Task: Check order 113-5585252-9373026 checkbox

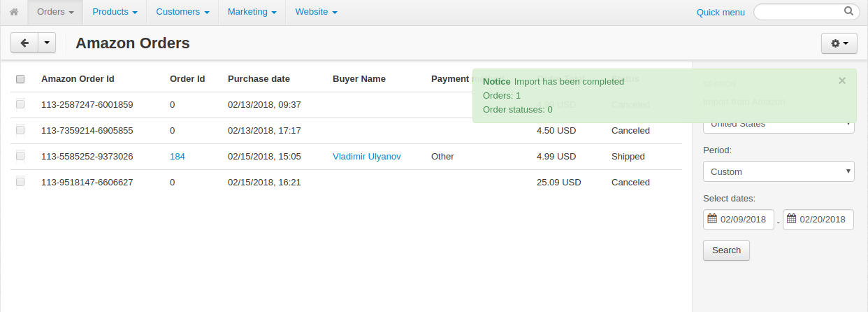Action: click(x=20, y=156)
